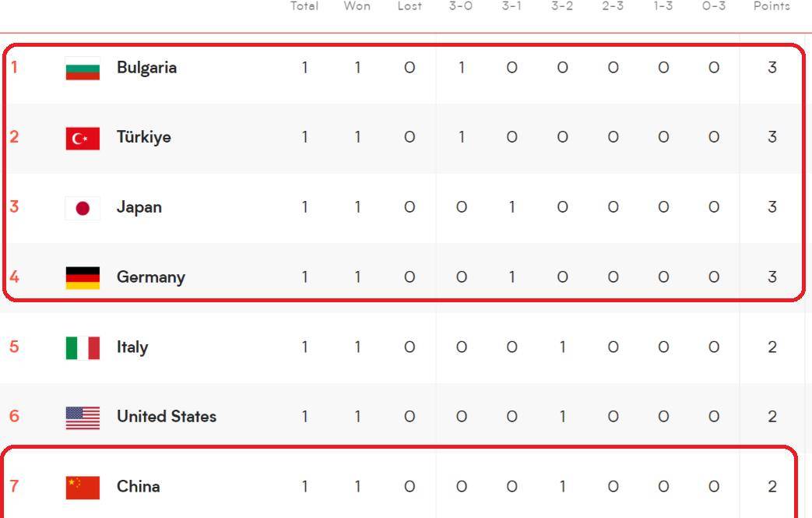This screenshot has height=518, width=812.
Task: Click the Germany flag icon
Action: 83,278
